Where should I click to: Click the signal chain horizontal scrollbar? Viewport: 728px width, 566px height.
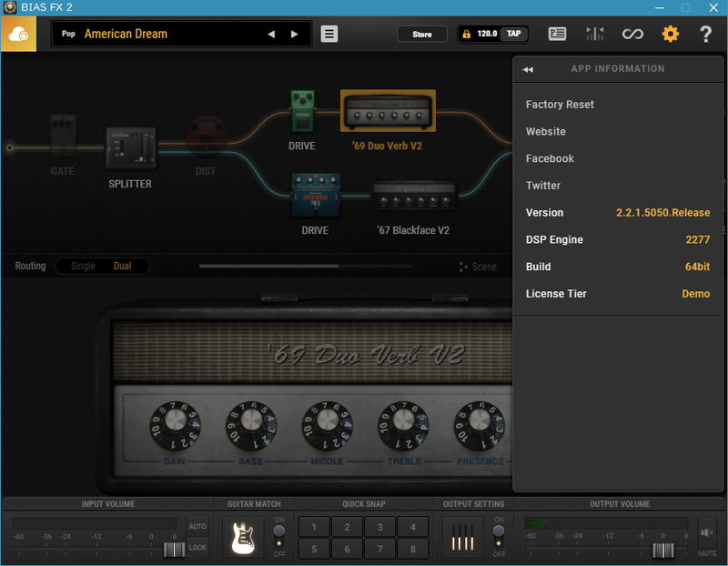268,266
